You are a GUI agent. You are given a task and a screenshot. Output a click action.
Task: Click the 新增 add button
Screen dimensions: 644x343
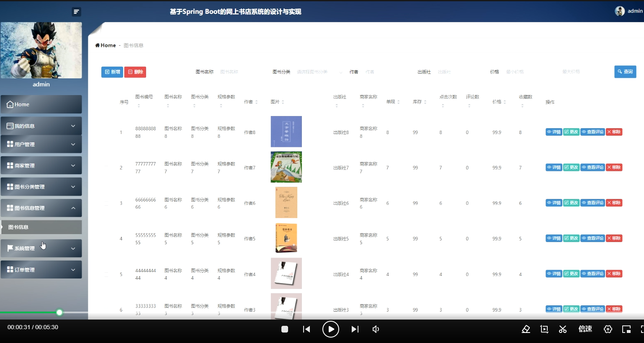click(x=112, y=72)
